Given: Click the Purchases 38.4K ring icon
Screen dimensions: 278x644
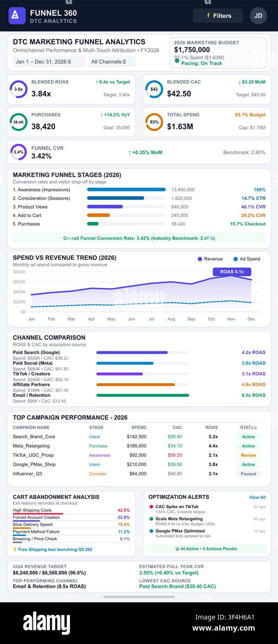Looking at the screenshot, I should 19,122.
